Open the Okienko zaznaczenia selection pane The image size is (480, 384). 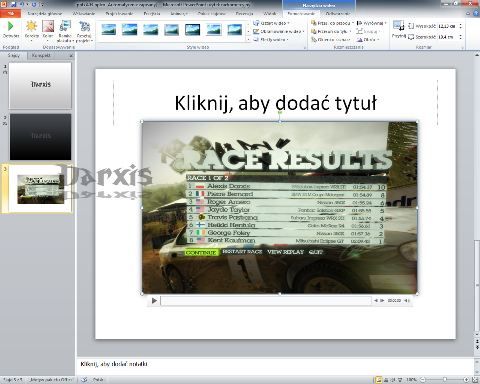pos(330,40)
